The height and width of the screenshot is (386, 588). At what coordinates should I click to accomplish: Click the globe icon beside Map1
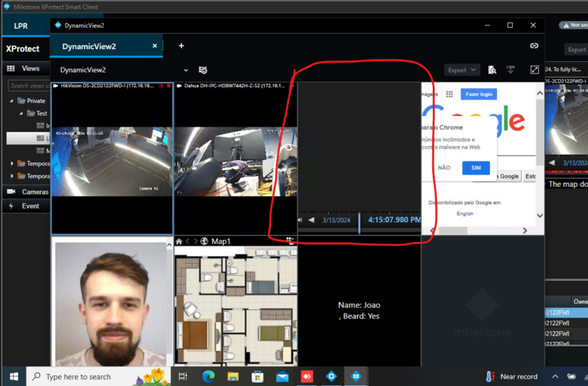(204, 242)
